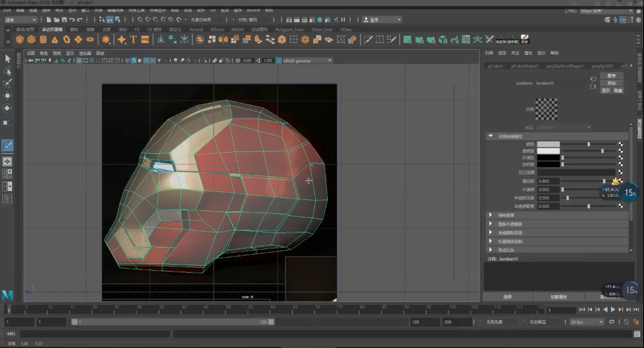The image size is (644, 348).
Task: Toggle use all lights in viewport
Action: coord(159,61)
